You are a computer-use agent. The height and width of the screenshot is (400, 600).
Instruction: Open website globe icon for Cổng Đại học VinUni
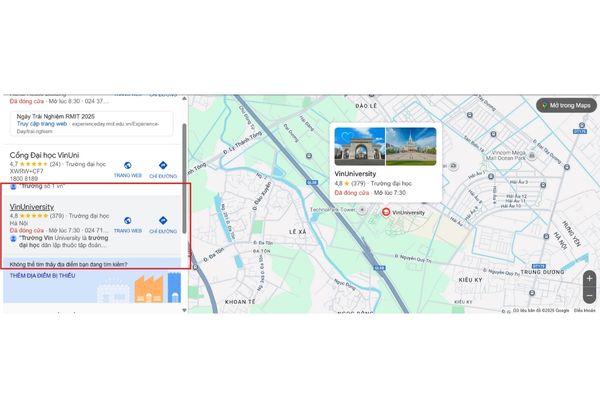[x=128, y=165]
